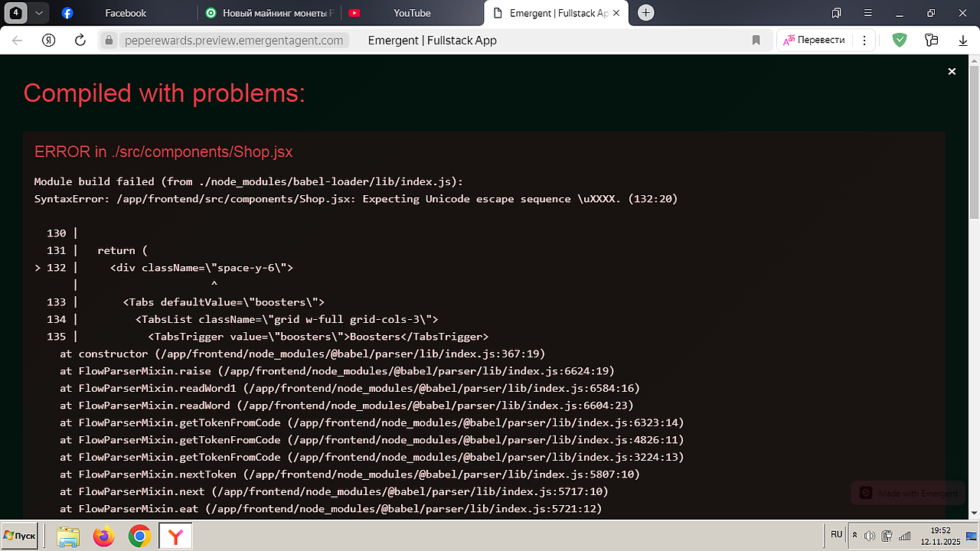Viewport: 980px width, 551px height.
Task: Switch to the Facebook tab
Action: coord(125,13)
